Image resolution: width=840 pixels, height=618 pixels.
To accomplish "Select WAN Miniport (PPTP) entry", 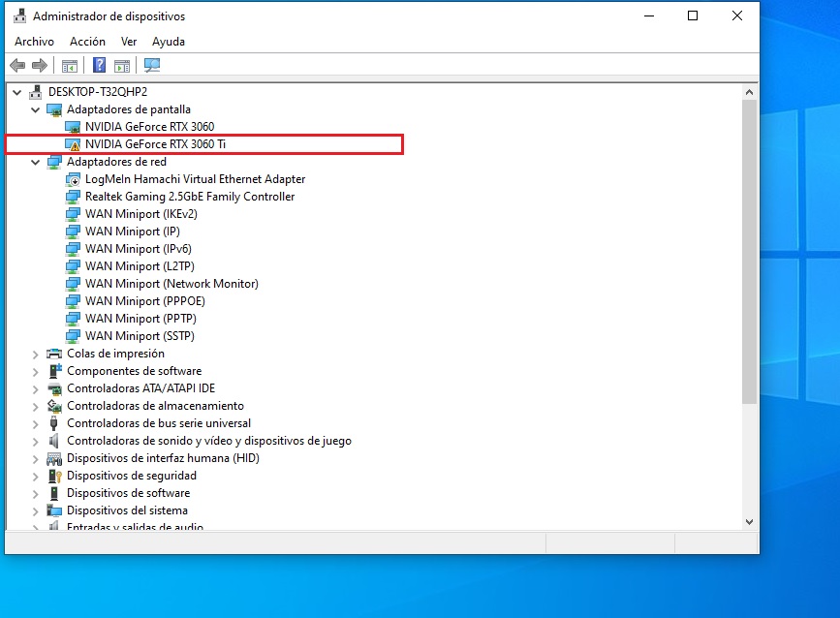I will (140, 319).
